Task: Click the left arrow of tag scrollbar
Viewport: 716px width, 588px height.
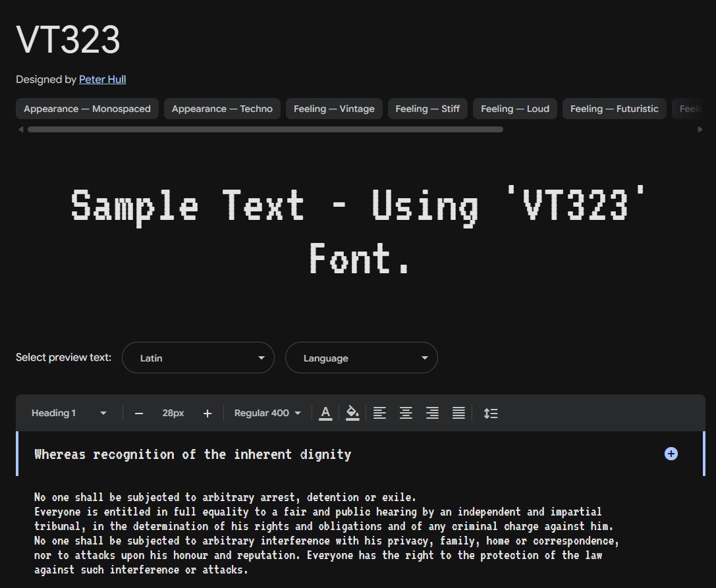Action: pyautogui.click(x=20, y=130)
